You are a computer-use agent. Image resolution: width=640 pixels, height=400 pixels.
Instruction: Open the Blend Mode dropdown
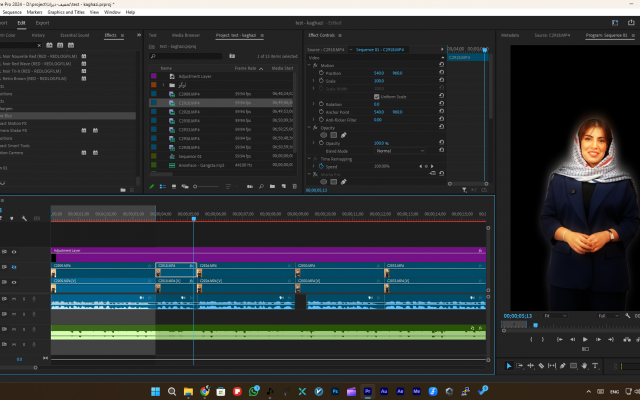click(398, 150)
